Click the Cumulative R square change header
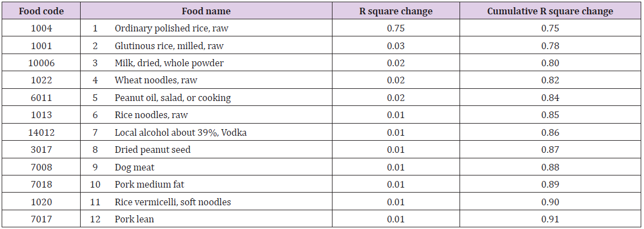The height and width of the screenshot is (229, 644). coord(550,11)
